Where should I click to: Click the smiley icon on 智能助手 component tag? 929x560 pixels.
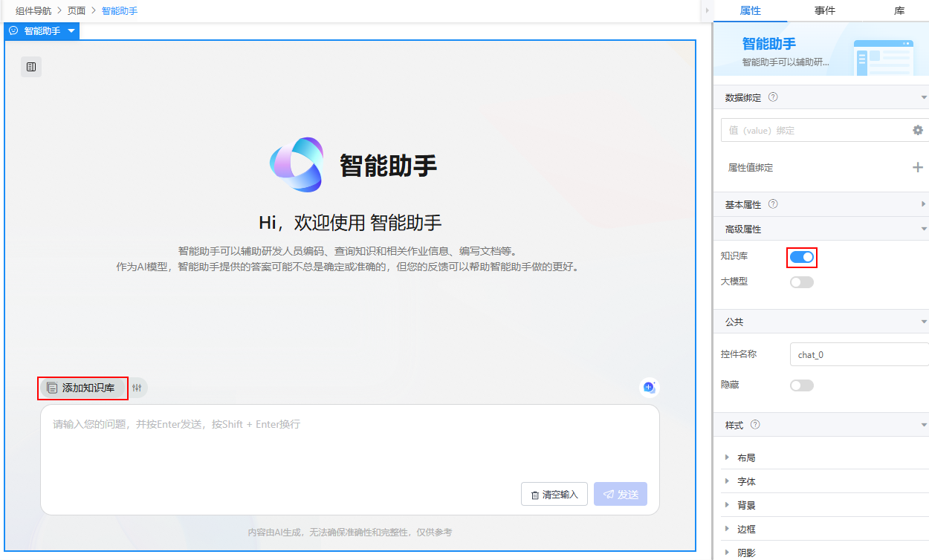coord(13,31)
